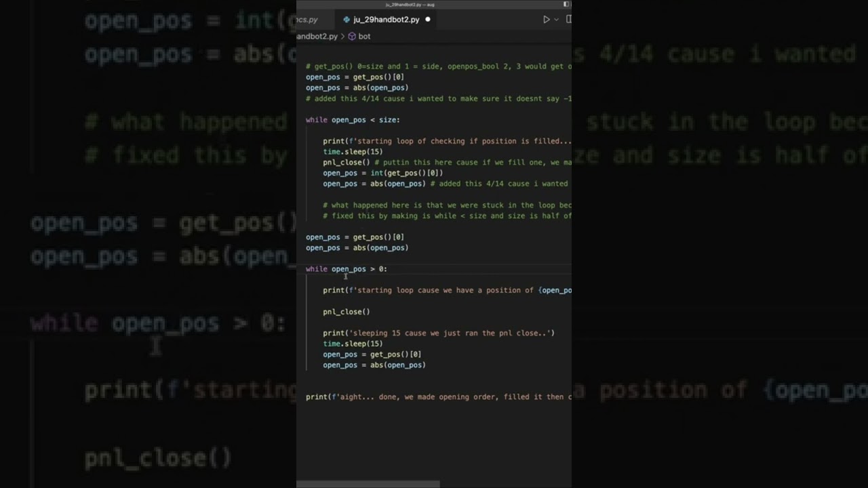
Task: Click the horizontal scrollbar at the editor bottom
Action: [x=368, y=484]
